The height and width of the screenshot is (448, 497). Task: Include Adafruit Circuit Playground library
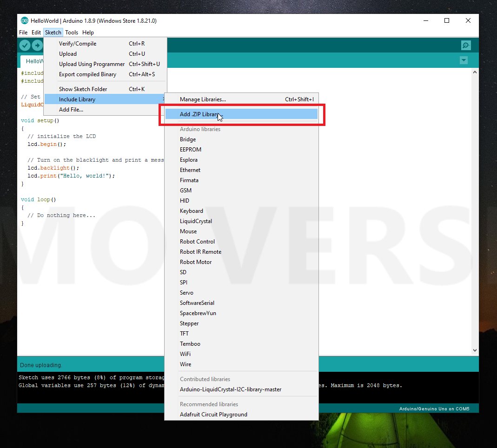[x=241, y=415]
